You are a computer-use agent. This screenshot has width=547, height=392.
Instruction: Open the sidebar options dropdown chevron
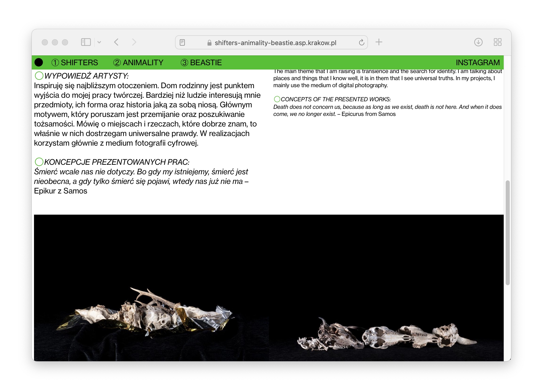pyautogui.click(x=99, y=42)
